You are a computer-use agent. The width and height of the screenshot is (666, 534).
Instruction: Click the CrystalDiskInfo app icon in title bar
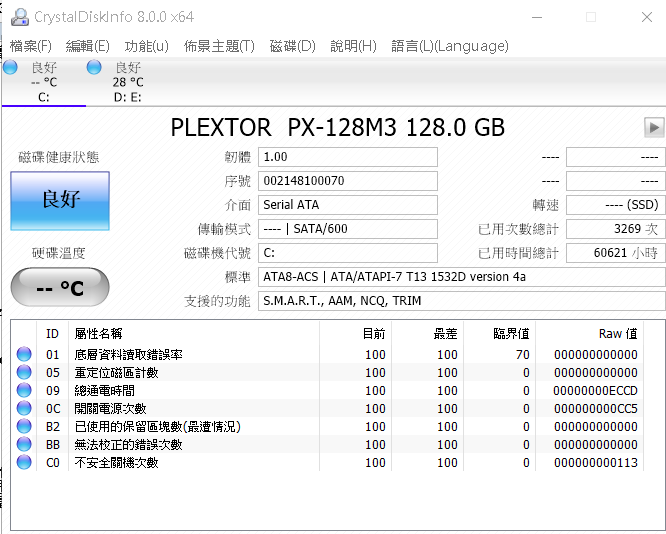20,17
